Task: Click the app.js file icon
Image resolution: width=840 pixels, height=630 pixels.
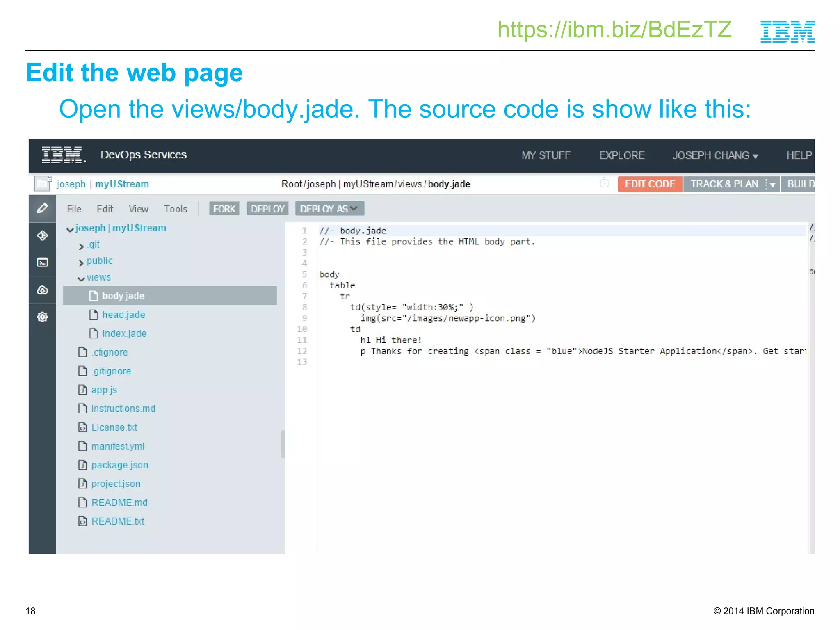Action: (x=82, y=390)
